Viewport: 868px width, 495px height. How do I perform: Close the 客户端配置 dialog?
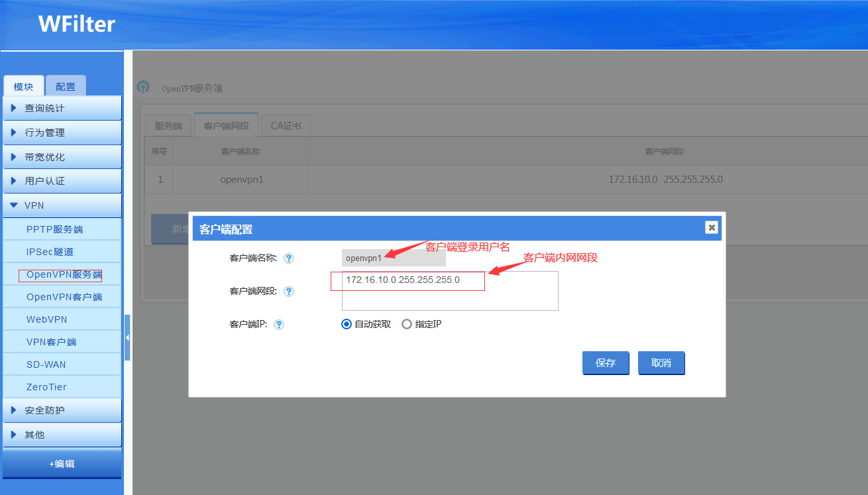click(x=712, y=227)
